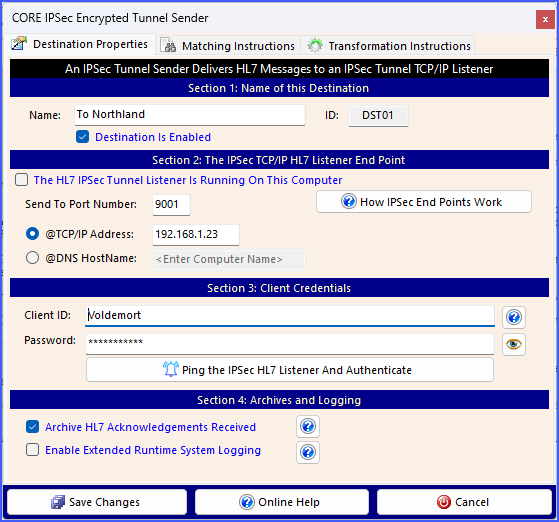Select the @TCP/IP Address radio option

pyautogui.click(x=32, y=234)
